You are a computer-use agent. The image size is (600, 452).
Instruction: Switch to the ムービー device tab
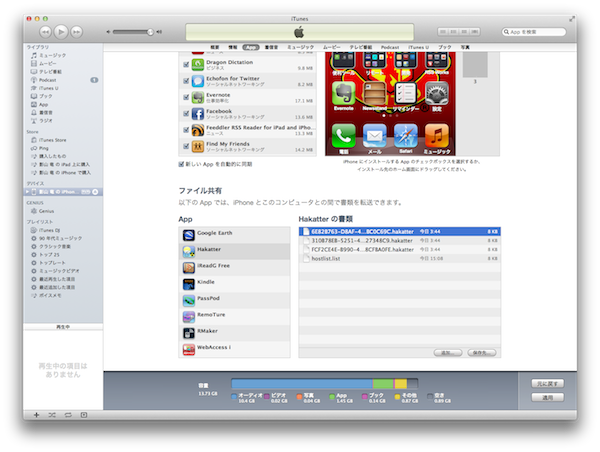[x=332, y=47]
